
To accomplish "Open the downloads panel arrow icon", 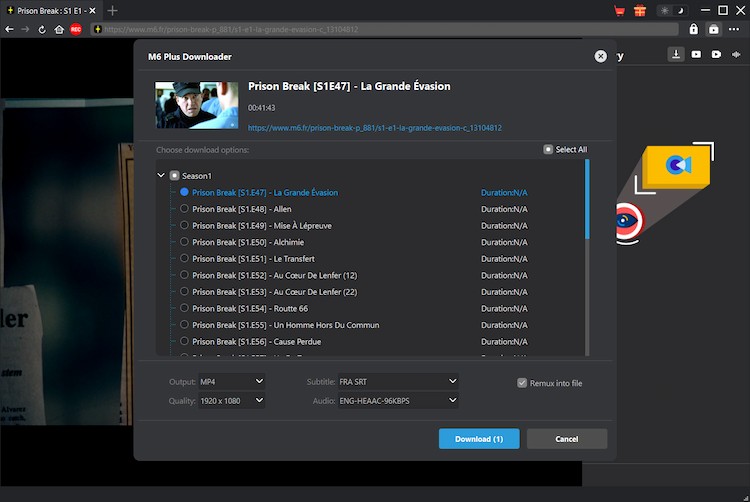I will 677,55.
